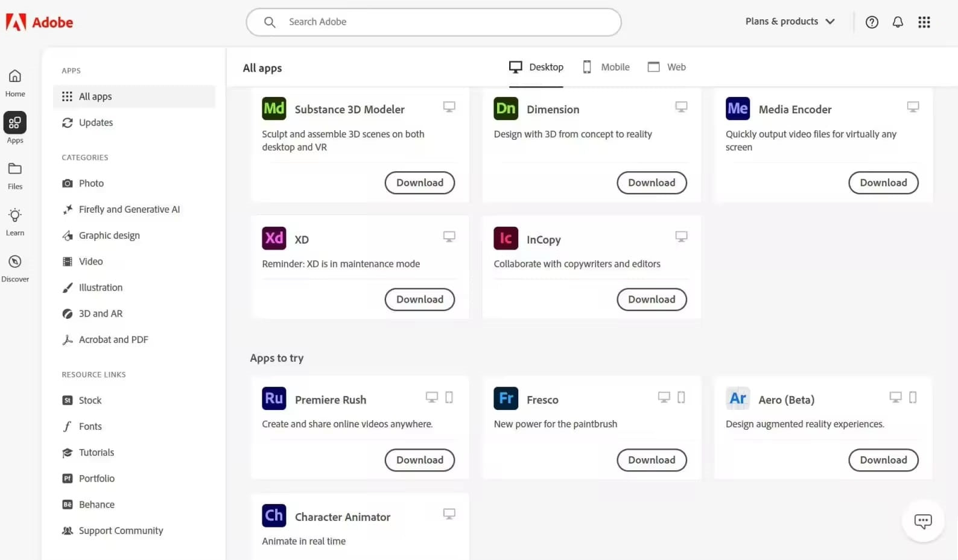Viewport: 958px width, 560px height.
Task: Click the Character Animator app icon
Action: [274, 515]
